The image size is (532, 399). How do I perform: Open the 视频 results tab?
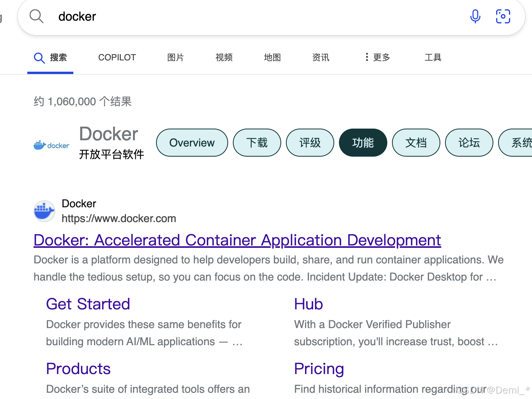point(224,57)
